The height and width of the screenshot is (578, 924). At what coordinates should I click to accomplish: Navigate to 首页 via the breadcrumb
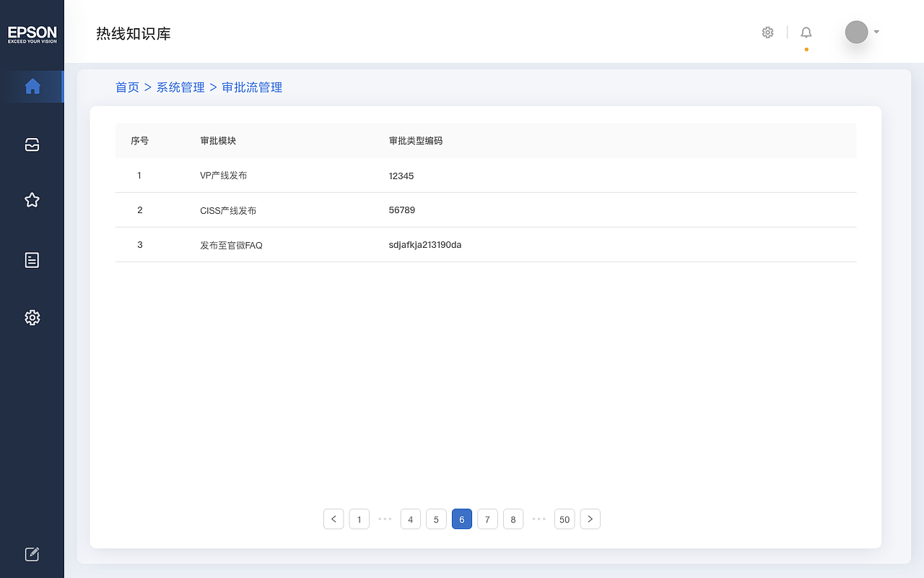pos(127,87)
